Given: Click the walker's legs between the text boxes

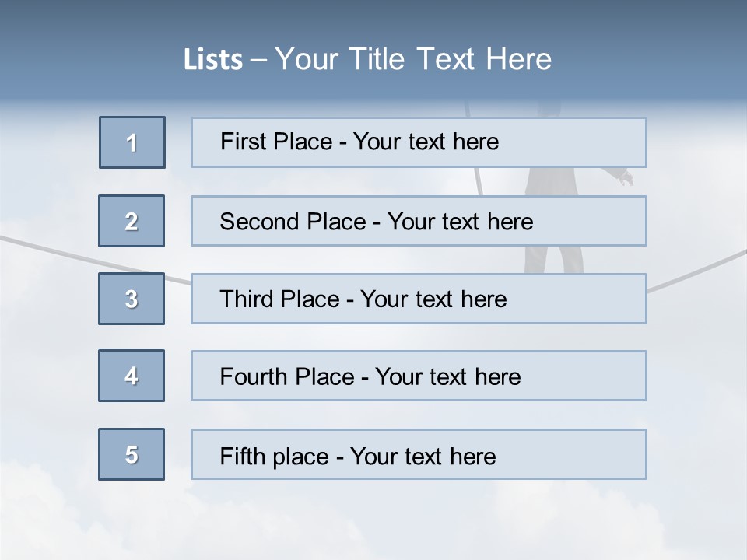Looking at the screenshot, I should point(554,260).
